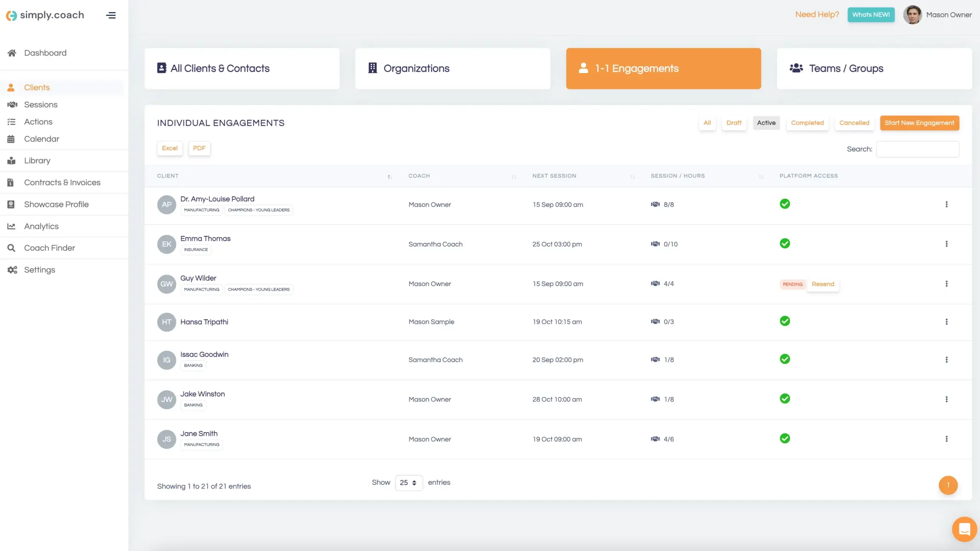Viewport: 980px width, 551px height.
Task: Open Sessions in the sidebar
Action: tap(41, 105)
